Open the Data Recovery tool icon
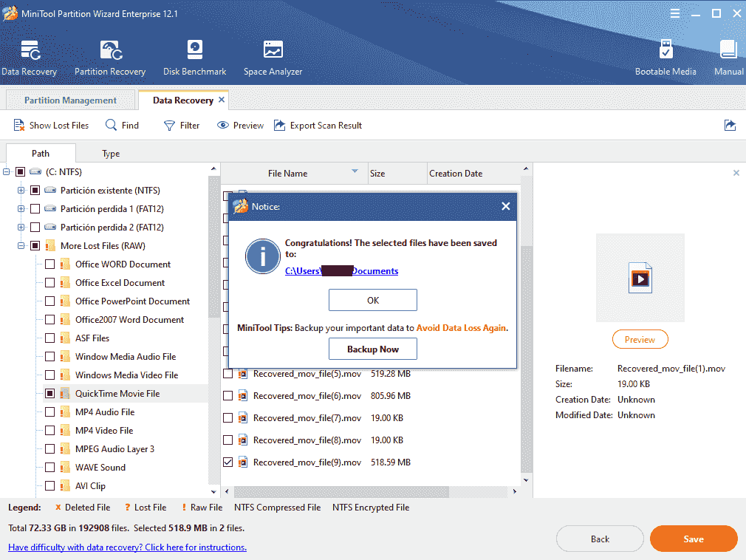Viewport: 746px width, 560px height. pyautogui.click(x=30, y=50)
